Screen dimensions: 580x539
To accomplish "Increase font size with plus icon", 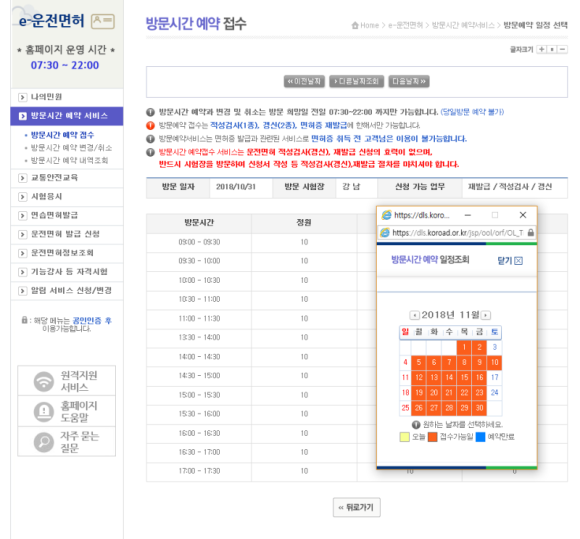I will click(x=542, y=49).
